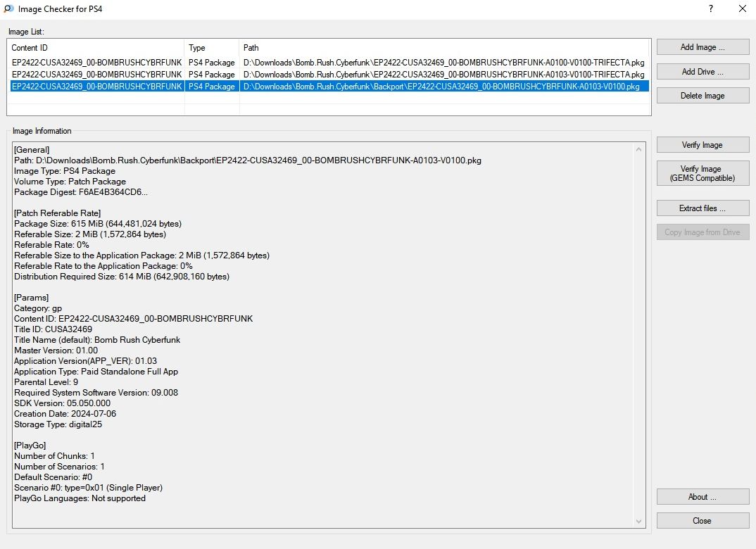Click the Package Size: 615 MiB line

pos(98,224)
